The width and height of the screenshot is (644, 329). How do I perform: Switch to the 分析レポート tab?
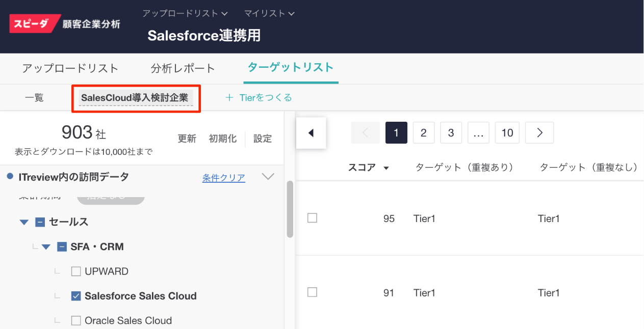coord(183,68)
